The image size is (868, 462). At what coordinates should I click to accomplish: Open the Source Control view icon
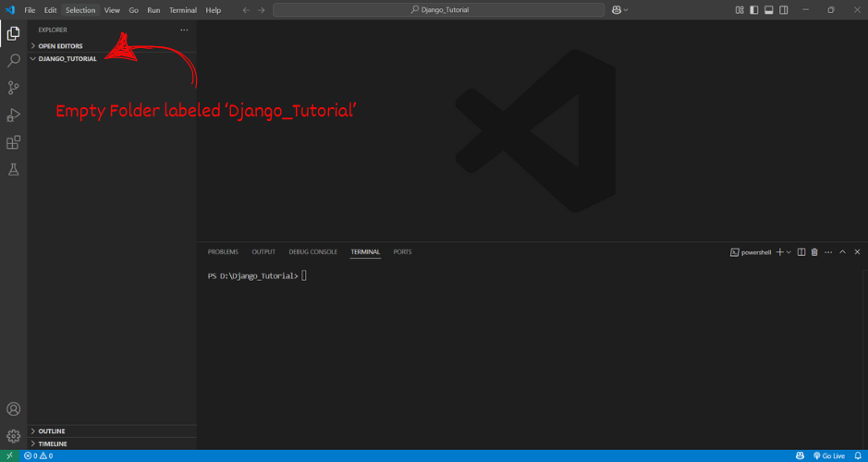[x=13, y=88]
